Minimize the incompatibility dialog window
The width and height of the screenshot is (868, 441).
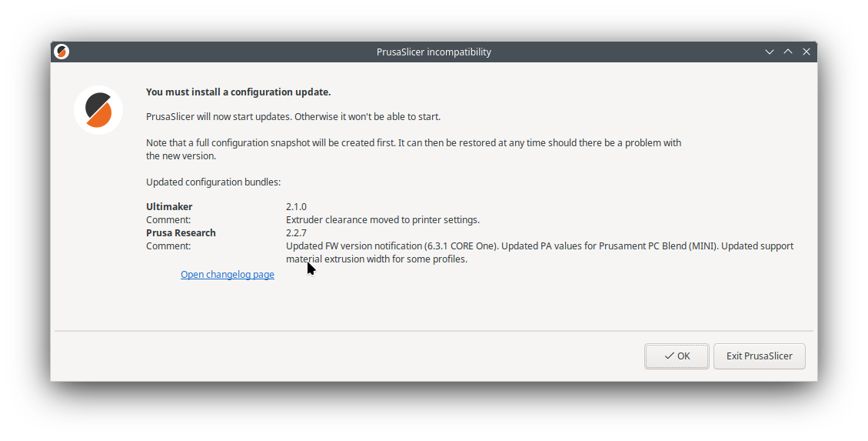click(x=770, y=52)
